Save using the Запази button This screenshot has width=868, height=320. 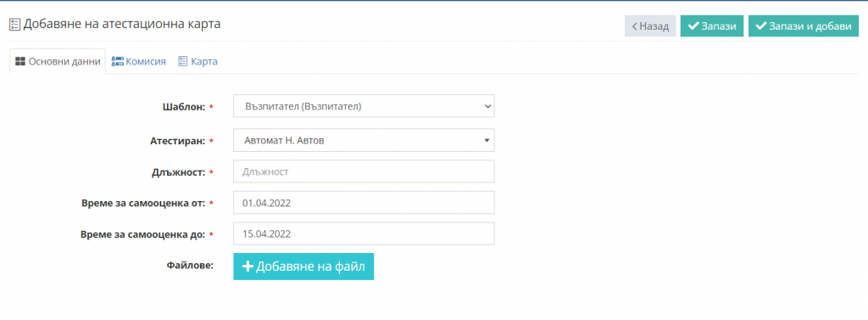tap(712, 26)
